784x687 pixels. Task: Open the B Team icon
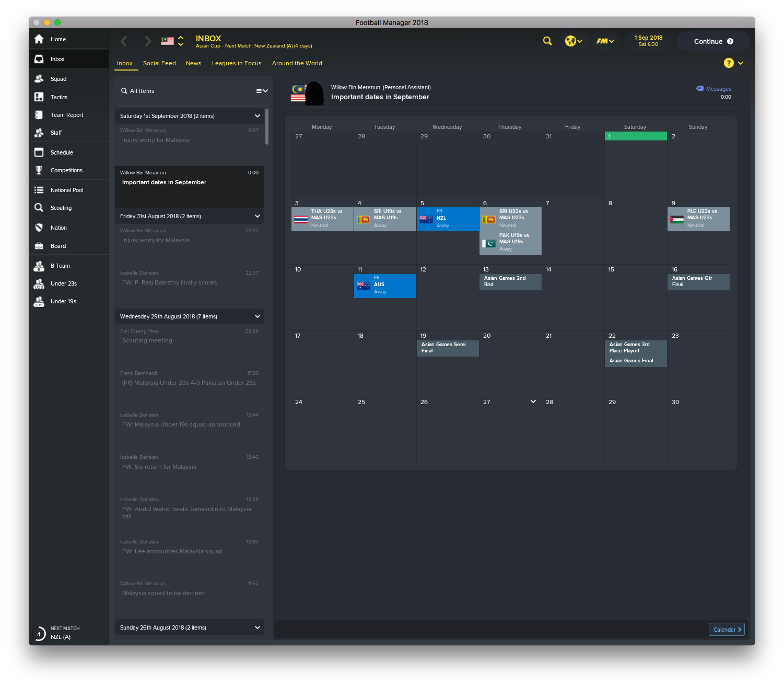pos(39,266)
